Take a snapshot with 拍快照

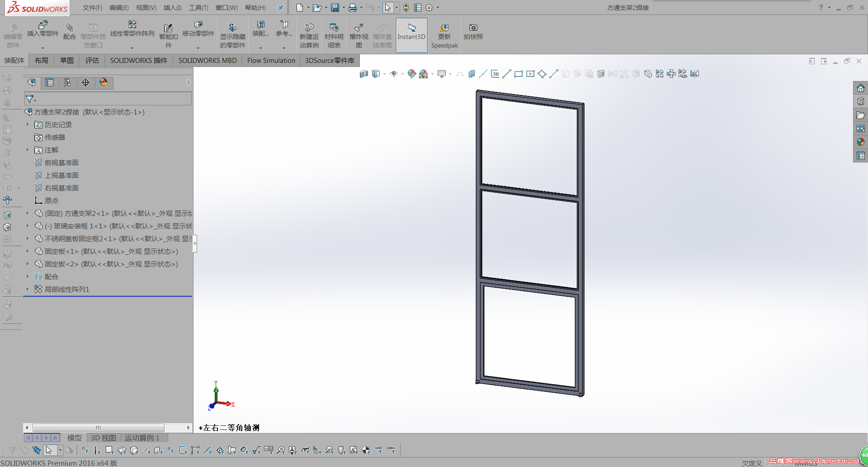(x=473, y=32)
